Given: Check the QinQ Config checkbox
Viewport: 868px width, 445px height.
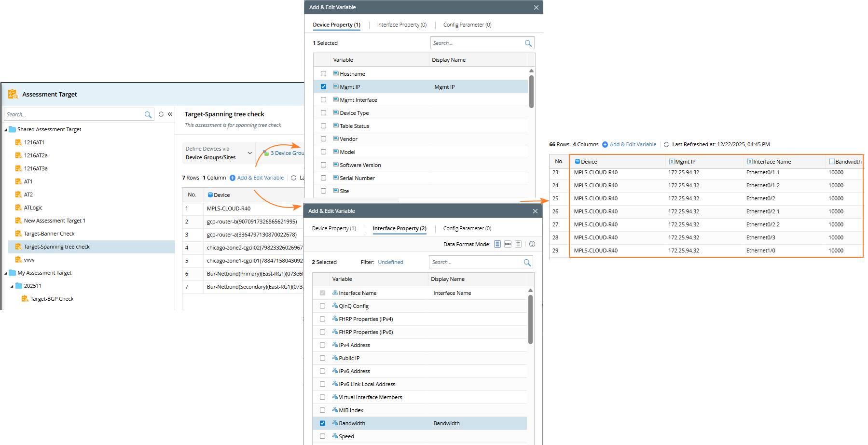Looking at the screenshot, I should click(x=322, y=306).
